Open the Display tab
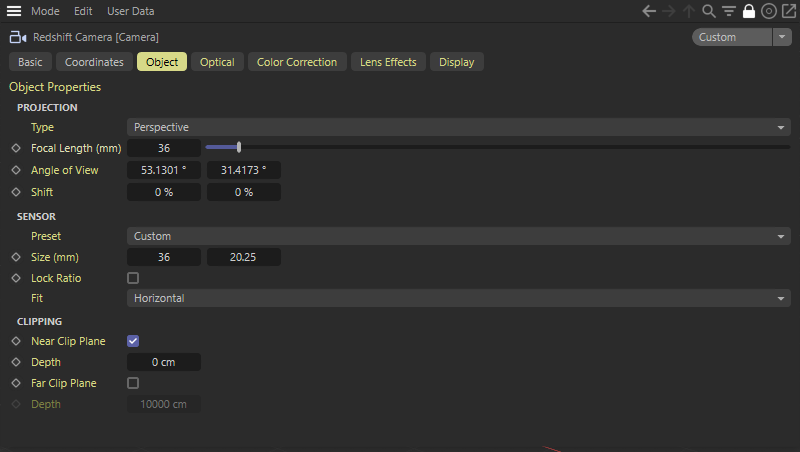 pyautogui.click(x=457, y=62)
